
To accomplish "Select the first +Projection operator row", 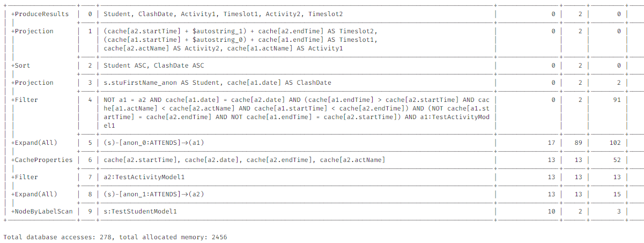I will point(32,31).
